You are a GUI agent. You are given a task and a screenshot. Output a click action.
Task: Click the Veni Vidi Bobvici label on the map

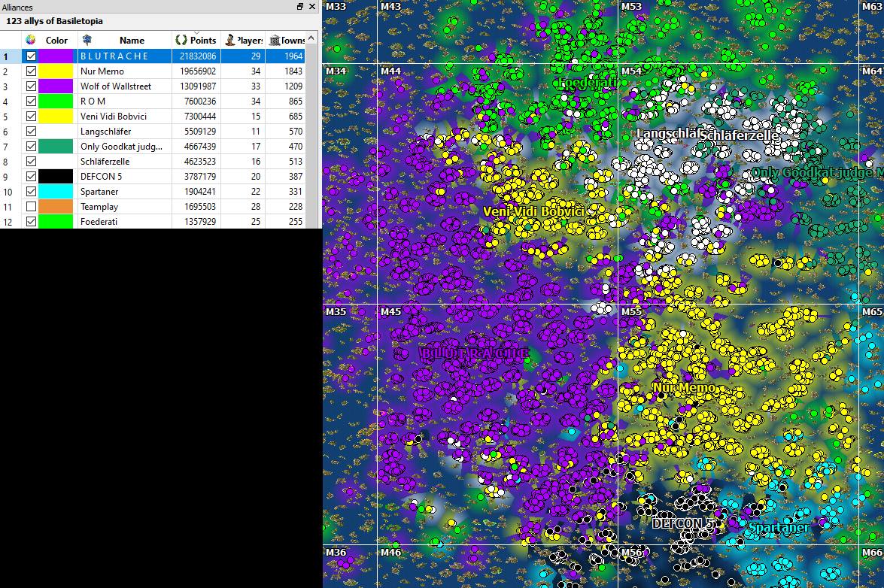pos(533,211)
